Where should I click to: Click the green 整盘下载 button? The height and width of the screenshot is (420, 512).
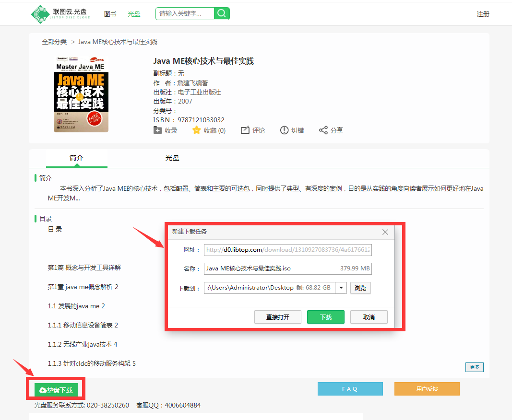click(x=56, y=390)
